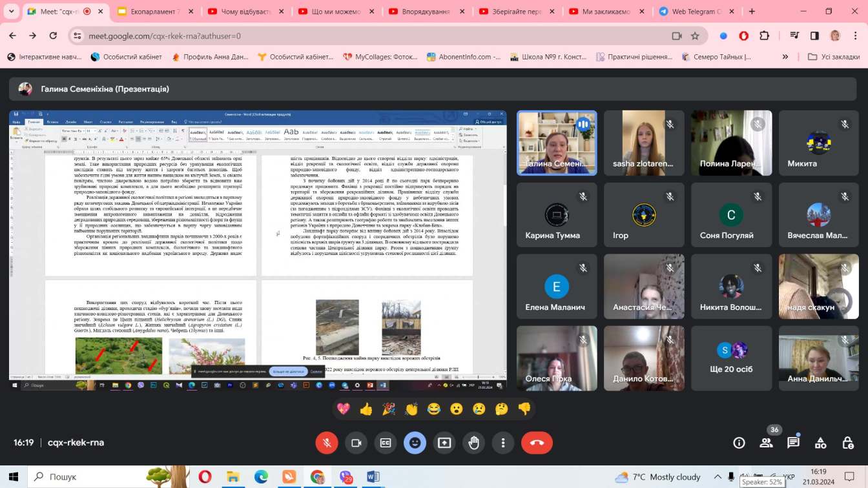Switch to the 'Чому відбуваєть' YouTube tab
The width and height of the screenshot is (868, 488).
point(246,11)
